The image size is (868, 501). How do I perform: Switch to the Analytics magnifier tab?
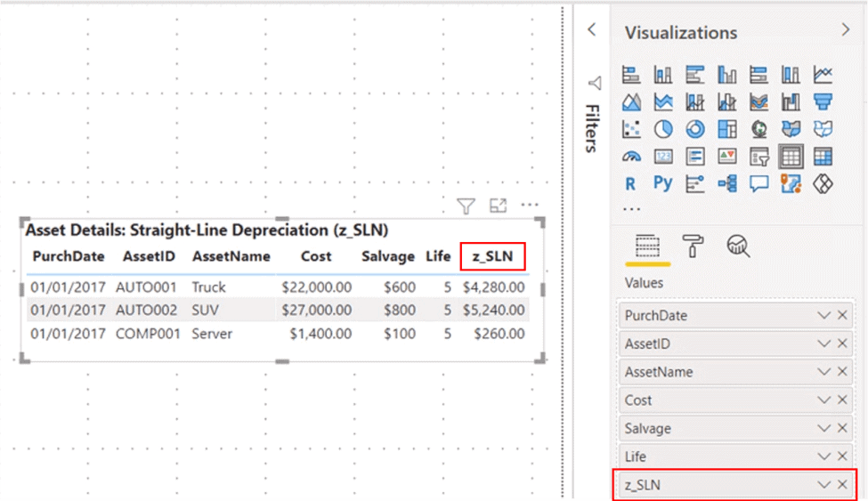pyautogui.click(x=738, y=246)
